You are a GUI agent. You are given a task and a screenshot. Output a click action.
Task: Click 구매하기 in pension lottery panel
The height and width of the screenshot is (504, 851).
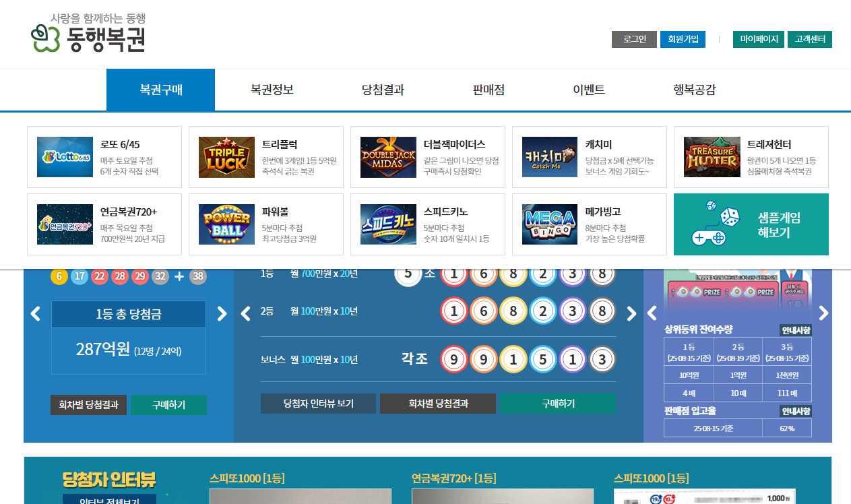click(558, 404)
